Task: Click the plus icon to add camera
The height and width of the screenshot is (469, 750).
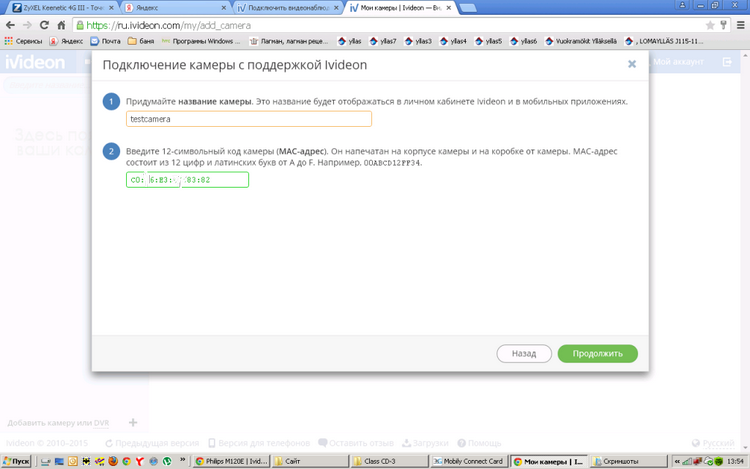Action: pyautogui.click(x=133, y=422)
